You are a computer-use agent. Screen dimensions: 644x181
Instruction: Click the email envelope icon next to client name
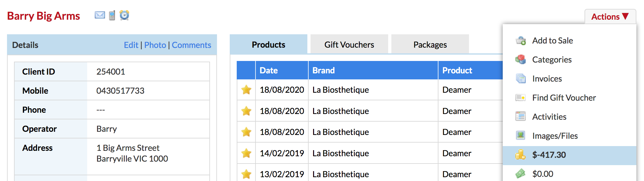(100, 15)
